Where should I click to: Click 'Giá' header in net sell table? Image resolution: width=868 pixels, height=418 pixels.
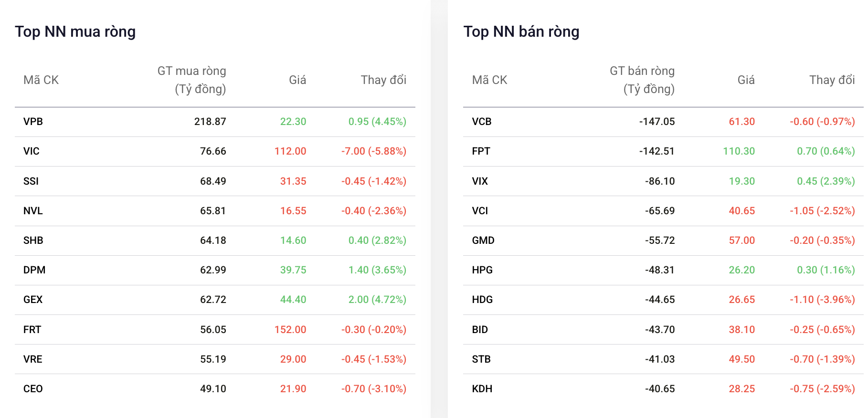(x=746, y=80)
